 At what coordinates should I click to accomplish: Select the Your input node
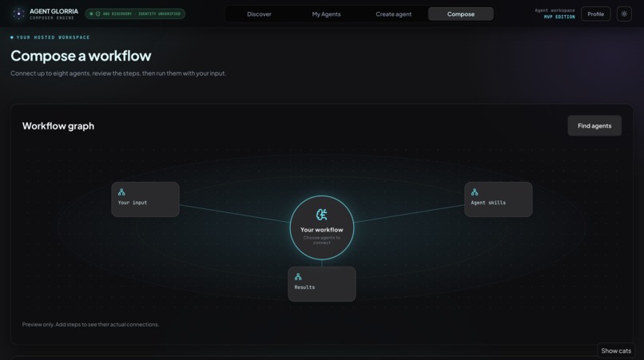145,200
